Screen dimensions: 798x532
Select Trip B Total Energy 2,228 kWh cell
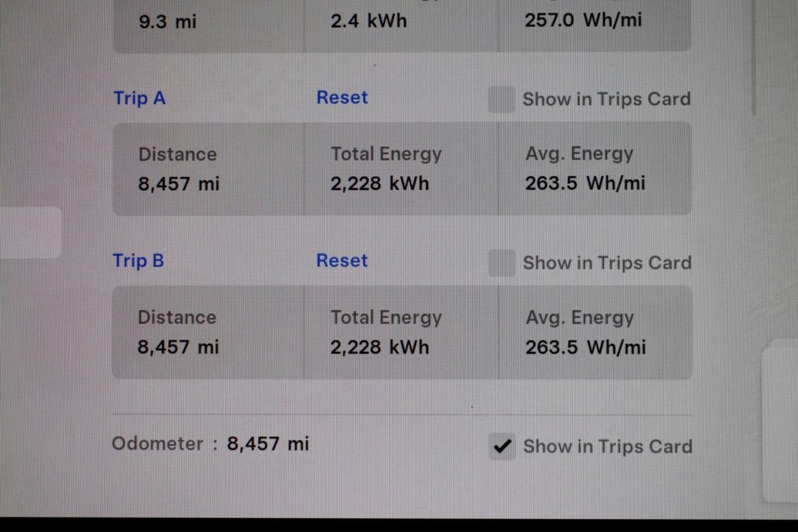tap(401, 332)
